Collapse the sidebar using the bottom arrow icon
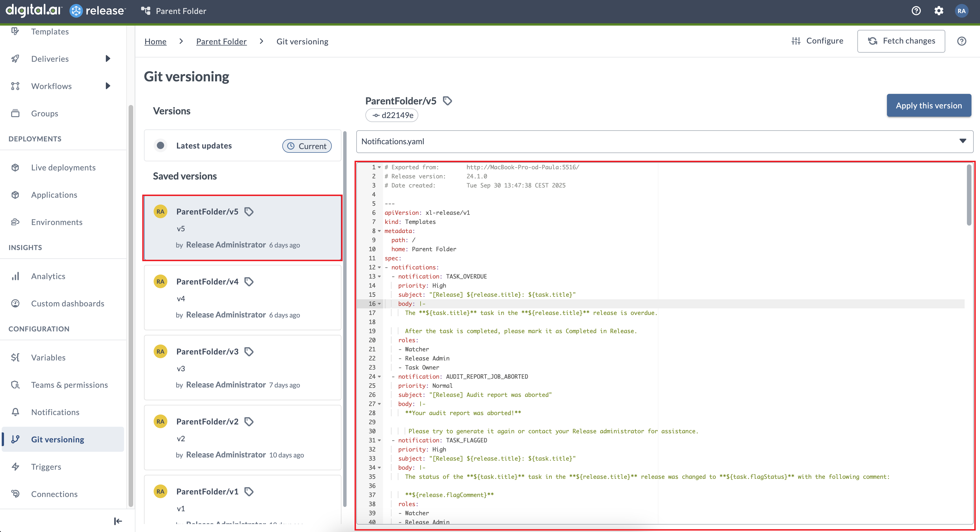Image resolution: width=980 pixels, height=532 pixels. point(118,521)
